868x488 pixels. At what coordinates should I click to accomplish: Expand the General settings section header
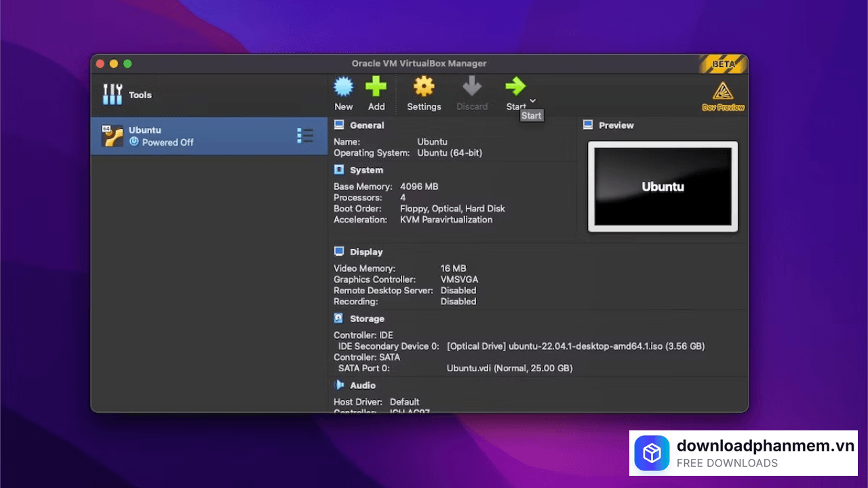pyautogui.click(x=367, y=125)
